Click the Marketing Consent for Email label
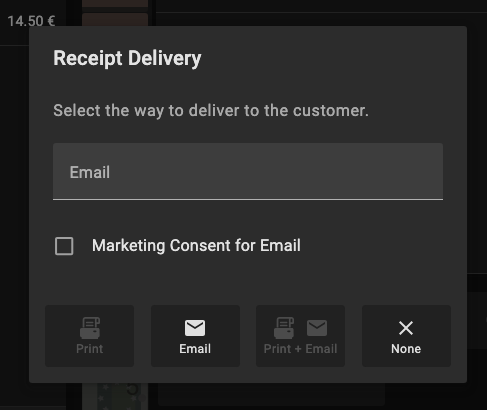The image size is (487, 410). tap(196, 246)
